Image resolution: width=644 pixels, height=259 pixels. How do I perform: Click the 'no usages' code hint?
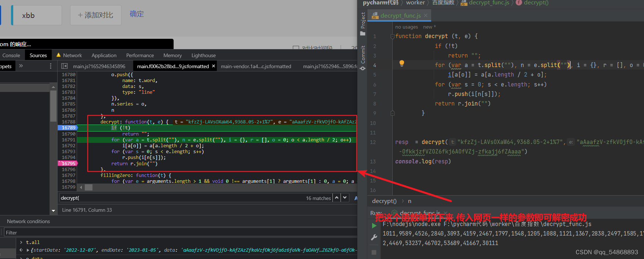(407, 27)
